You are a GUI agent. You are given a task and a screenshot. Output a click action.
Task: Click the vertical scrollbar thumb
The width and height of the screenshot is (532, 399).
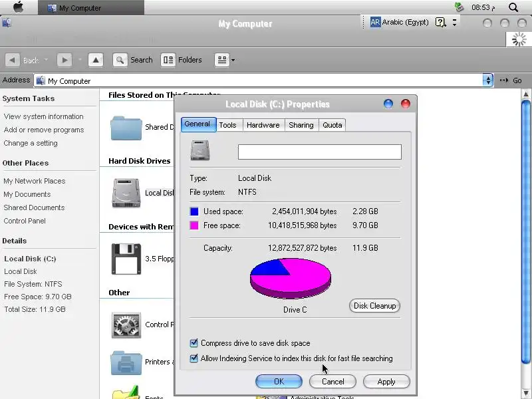[x=526, y=232]
